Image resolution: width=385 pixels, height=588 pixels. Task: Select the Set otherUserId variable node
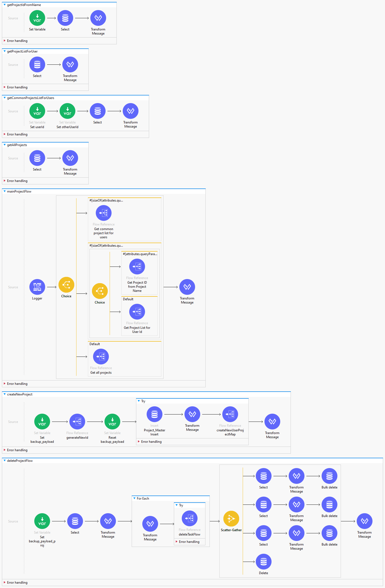point(67,111)
